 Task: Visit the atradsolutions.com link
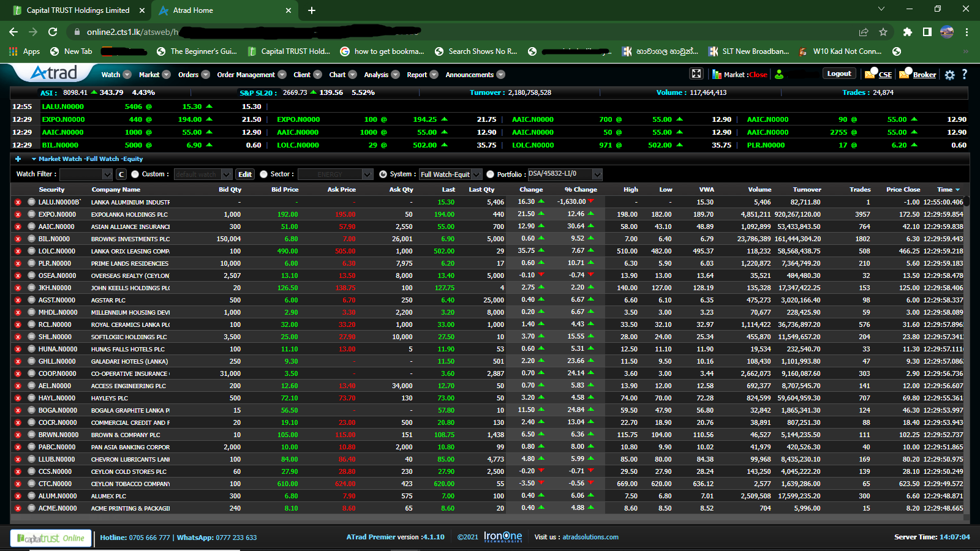point(590,537)
